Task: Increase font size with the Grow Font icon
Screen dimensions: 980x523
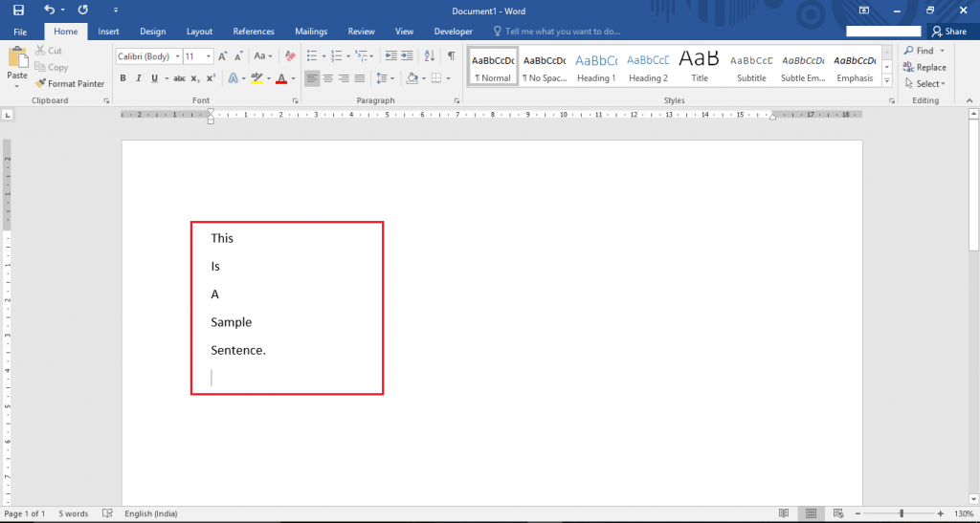Action: point(222,56)
